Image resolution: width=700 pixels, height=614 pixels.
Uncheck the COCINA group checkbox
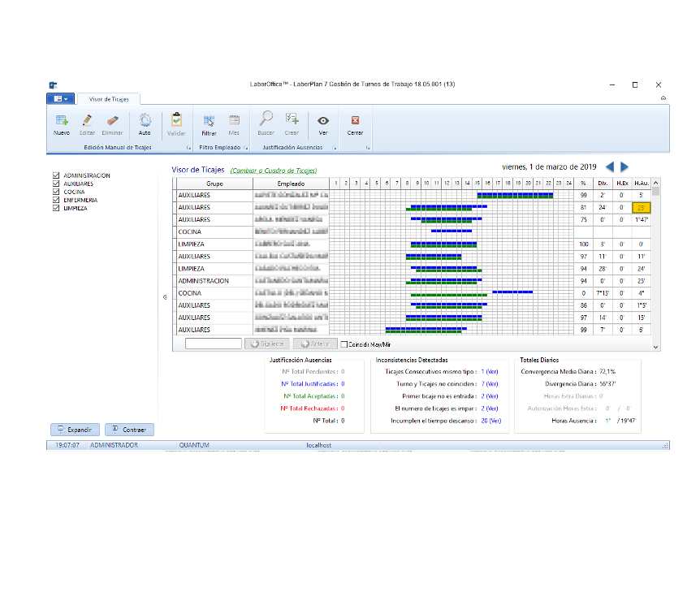coord(56,192)
